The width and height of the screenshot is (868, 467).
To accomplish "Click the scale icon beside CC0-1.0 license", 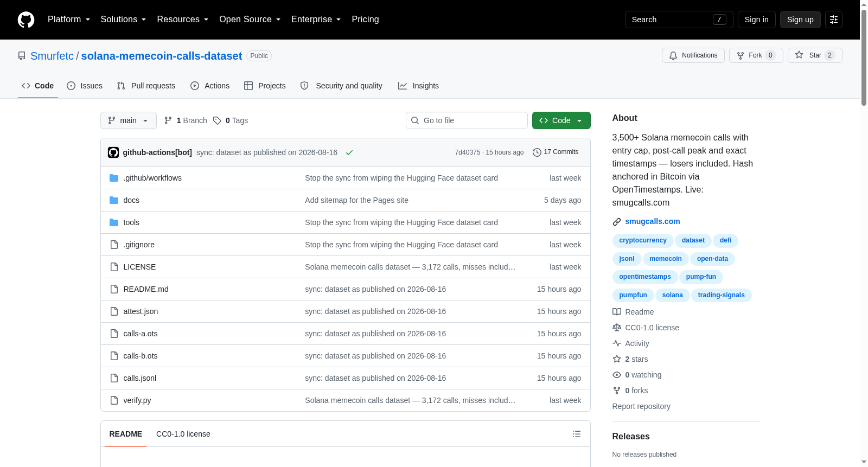I will click(617, 328).
